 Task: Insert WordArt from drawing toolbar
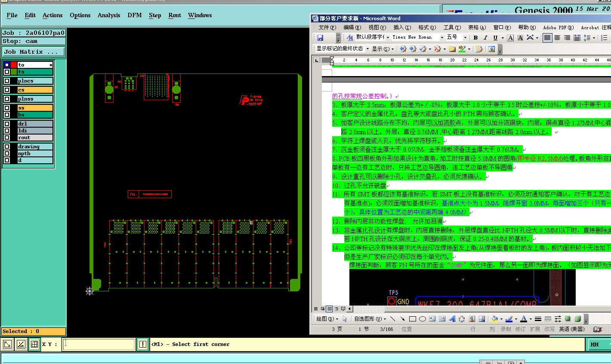[452, 319]
